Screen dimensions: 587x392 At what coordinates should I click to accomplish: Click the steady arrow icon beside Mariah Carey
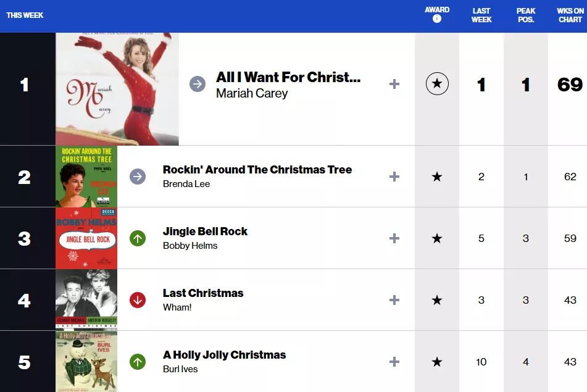pos(198,84)
